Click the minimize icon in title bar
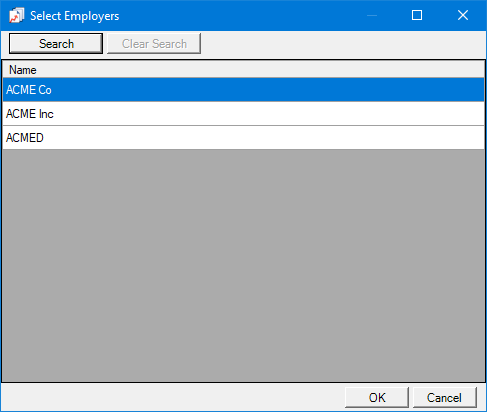This screenshot has height=412, width=487. (372, 15)
